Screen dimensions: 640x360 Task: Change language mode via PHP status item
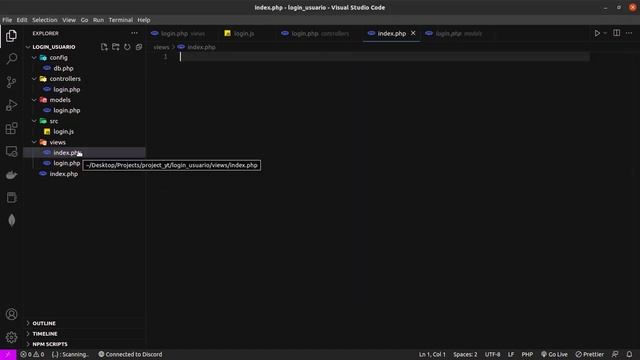point(527,354)
